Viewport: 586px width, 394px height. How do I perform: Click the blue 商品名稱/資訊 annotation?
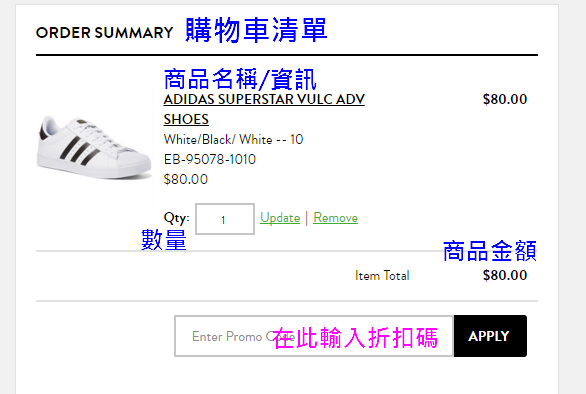tap(240, 79)
